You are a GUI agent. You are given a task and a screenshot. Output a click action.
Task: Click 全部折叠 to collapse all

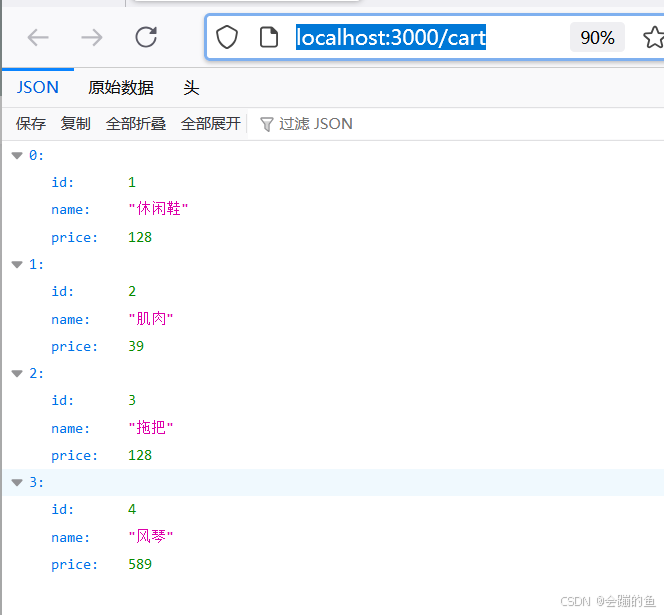point(136,124)
